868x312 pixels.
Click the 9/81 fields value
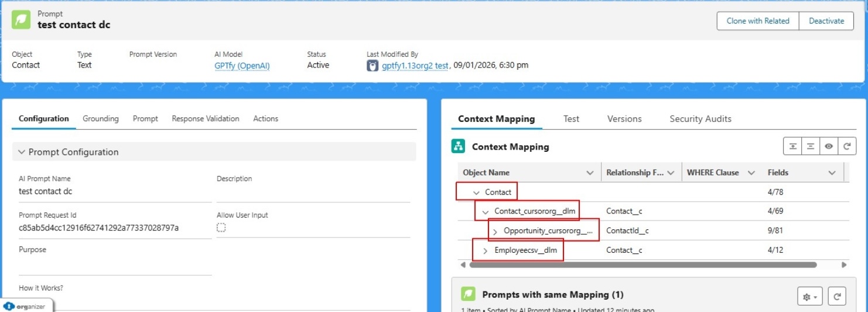click(x=777, y=231)
